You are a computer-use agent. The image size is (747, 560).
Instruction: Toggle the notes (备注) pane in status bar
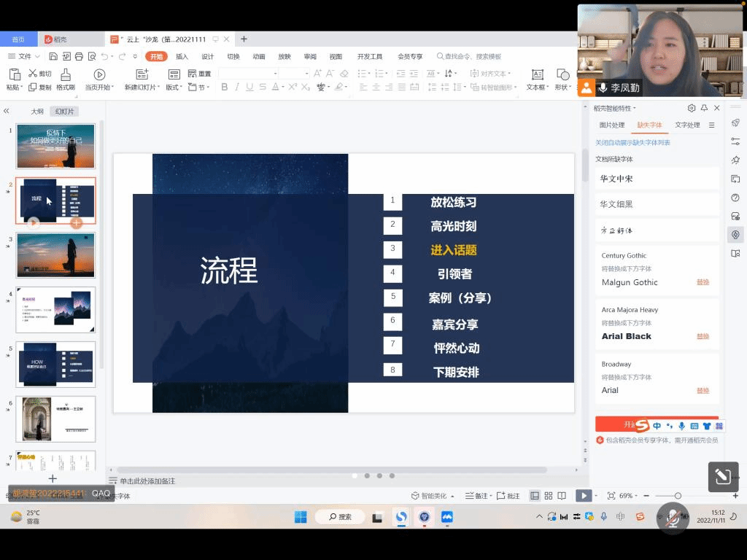pos(478,496)
